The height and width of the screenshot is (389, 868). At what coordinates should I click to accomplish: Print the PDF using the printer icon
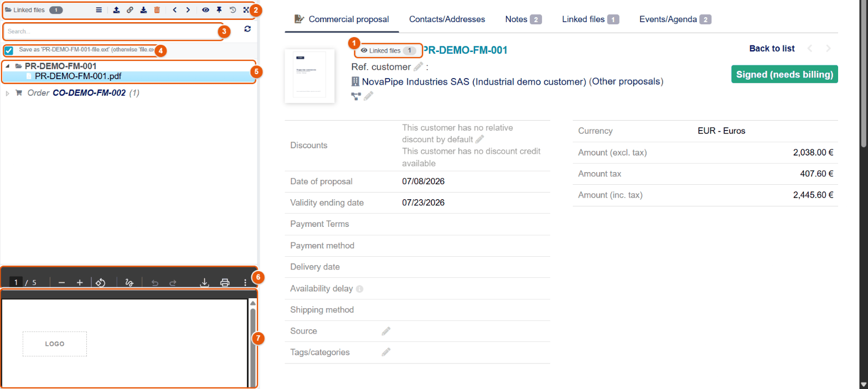click(225, 283)
